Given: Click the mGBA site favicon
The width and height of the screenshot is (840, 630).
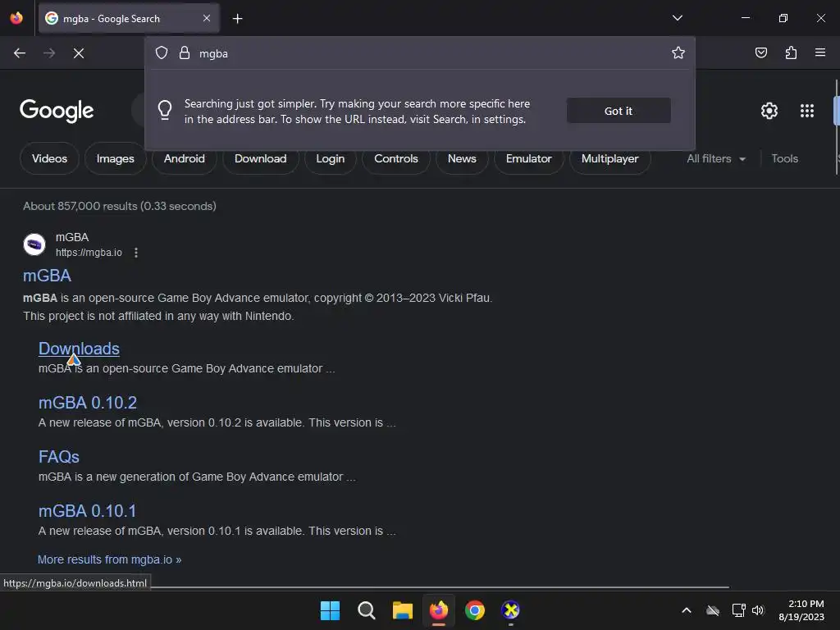Looking at the screenshot, I should click(34, 244).
